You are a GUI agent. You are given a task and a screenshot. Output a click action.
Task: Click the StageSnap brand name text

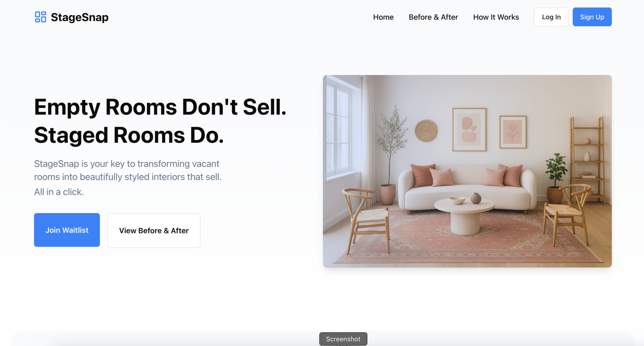coord(79,17)
